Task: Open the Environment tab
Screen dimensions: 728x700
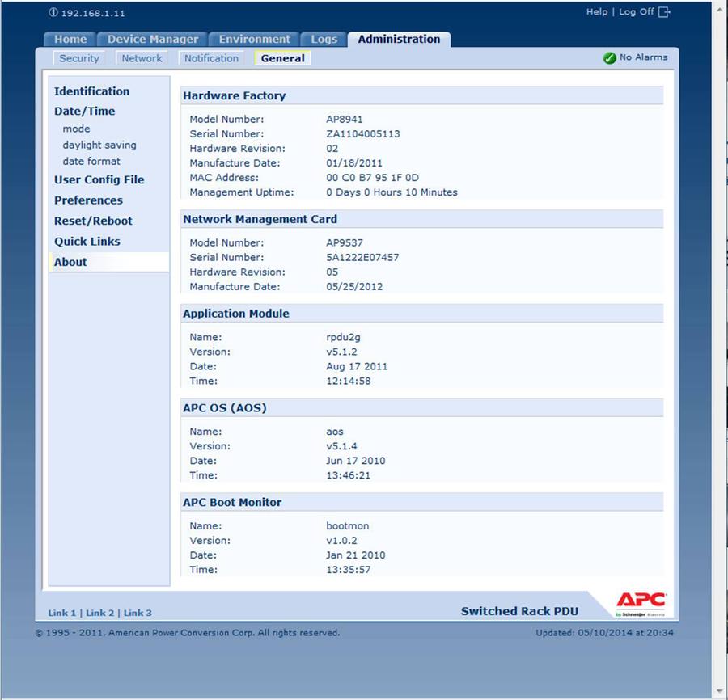Action: pos(254,39)
